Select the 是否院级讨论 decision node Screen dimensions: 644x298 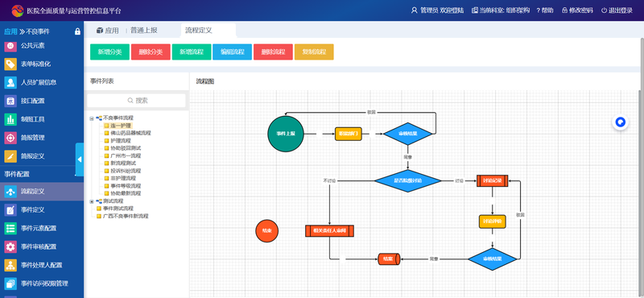click(408, 181)
